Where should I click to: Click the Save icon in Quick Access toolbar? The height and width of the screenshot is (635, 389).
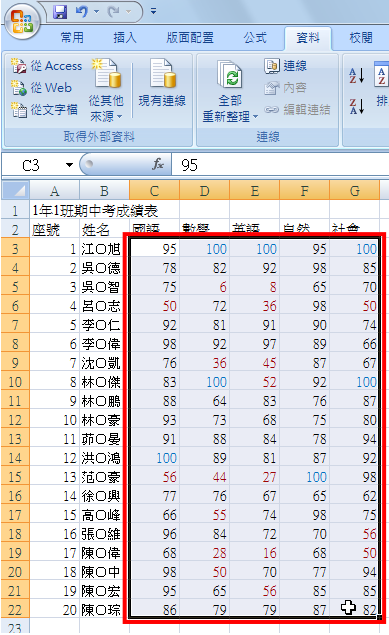pos(60,12)
